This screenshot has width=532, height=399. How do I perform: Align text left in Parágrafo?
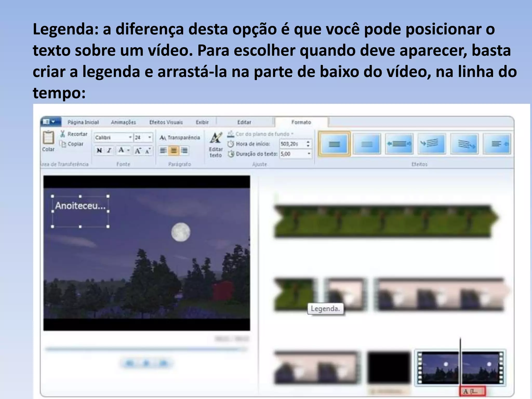[x=163, y=150]
